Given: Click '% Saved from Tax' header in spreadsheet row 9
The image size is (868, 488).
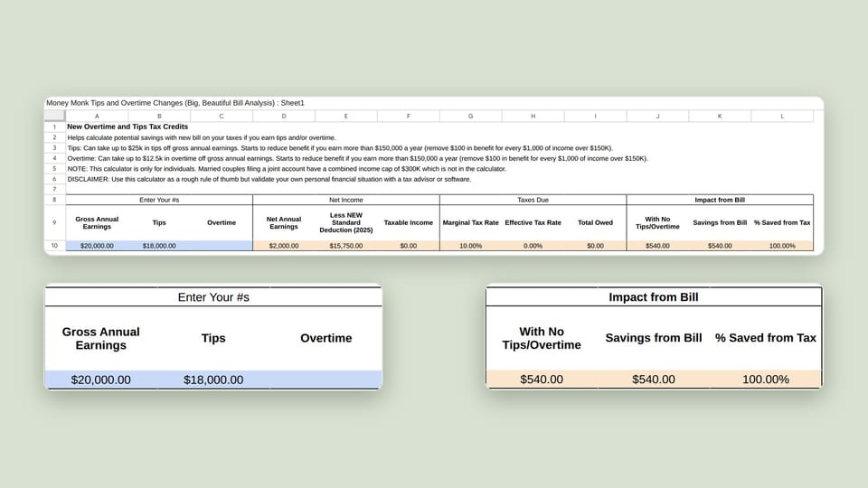Looking at the screenshot, I should (782, 222).
